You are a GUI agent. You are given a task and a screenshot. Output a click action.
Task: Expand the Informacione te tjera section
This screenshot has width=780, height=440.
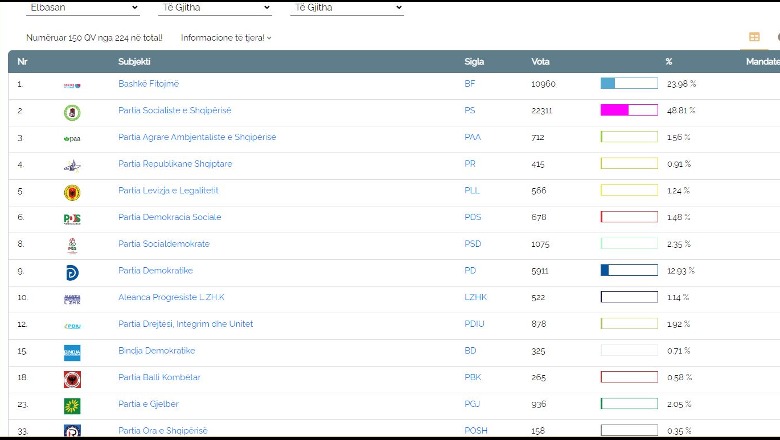(226, 38)
